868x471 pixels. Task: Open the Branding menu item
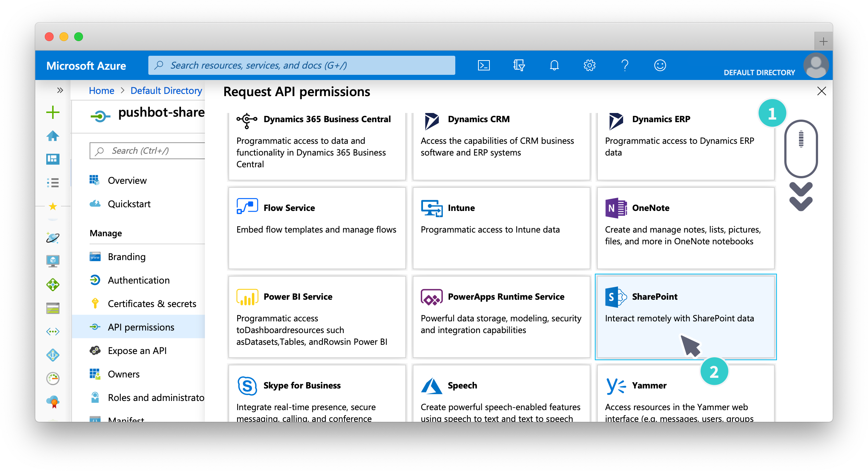[139, 257]
